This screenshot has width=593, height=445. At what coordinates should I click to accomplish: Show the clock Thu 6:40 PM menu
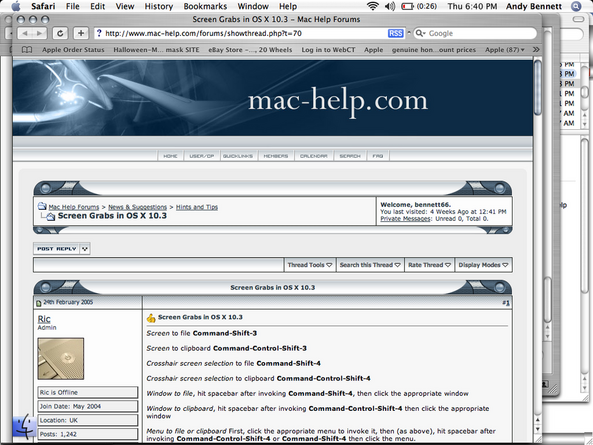tap(472, 6)
